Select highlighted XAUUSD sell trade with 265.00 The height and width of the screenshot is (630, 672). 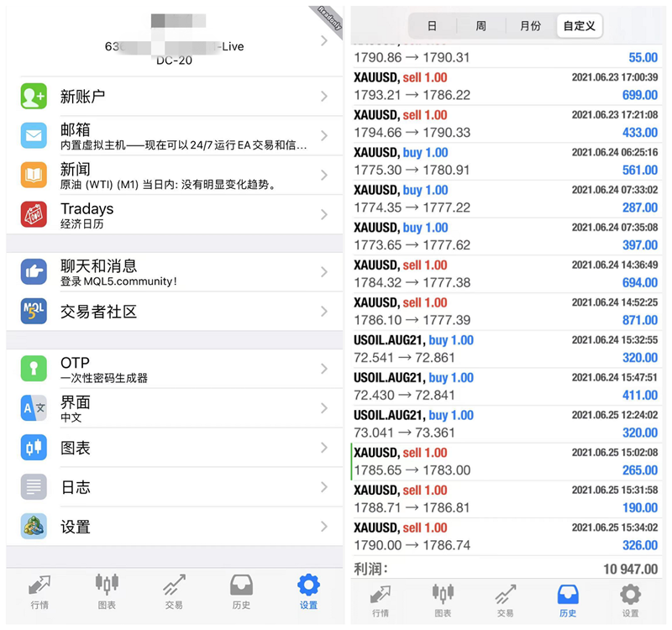507,461
